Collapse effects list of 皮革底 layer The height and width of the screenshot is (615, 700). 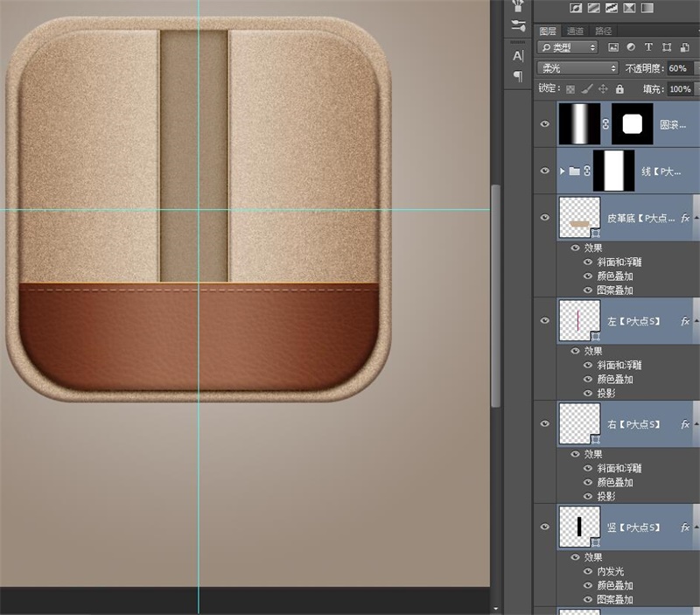click(696, 218)
